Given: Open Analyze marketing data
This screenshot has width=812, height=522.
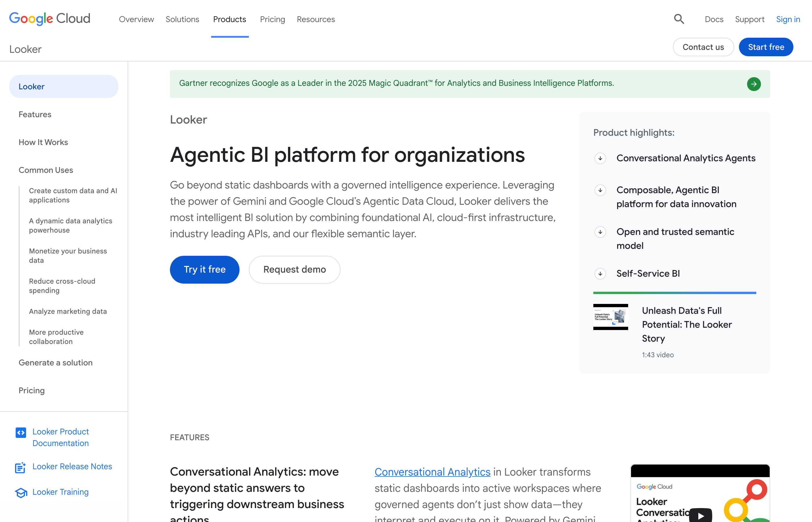Looking at the screenshot, I should 68,311.
